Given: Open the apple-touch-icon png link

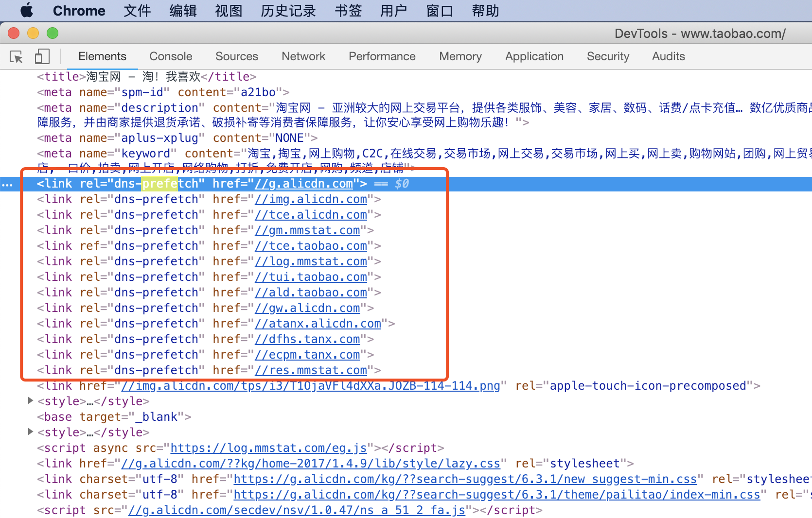Looking at the screenshot, I should coord(311,386).
